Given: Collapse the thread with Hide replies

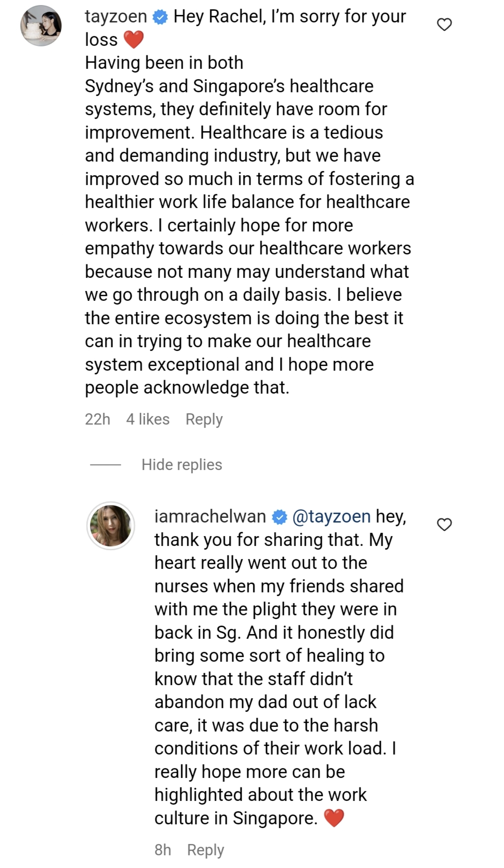Looking at the screenshot, I should tap(182, 465).
